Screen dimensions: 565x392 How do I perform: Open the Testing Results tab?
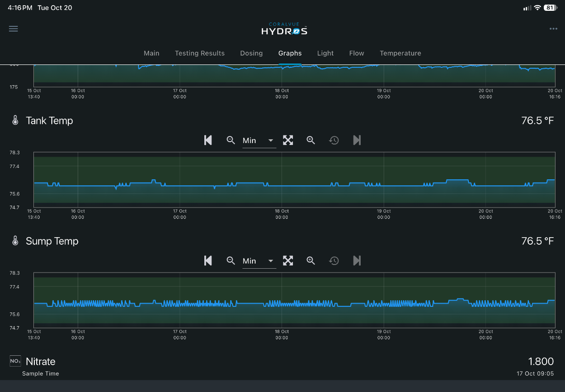coord(200,53)
